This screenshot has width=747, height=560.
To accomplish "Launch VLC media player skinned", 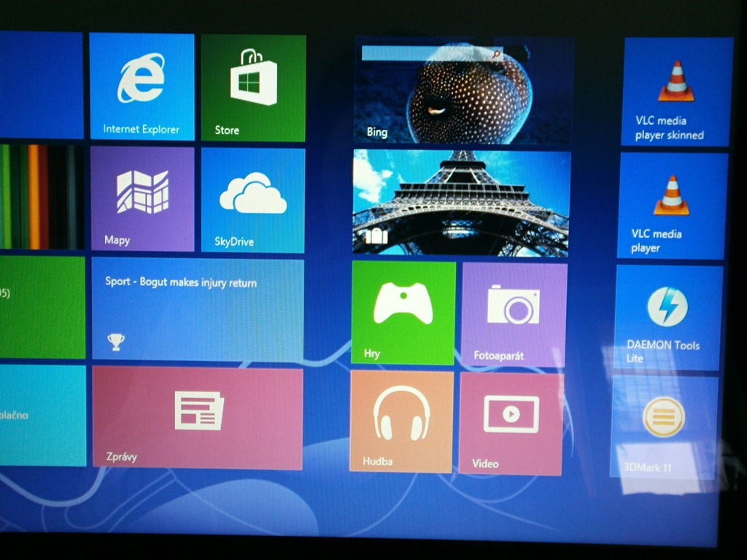I will click(x=676, y=91).
